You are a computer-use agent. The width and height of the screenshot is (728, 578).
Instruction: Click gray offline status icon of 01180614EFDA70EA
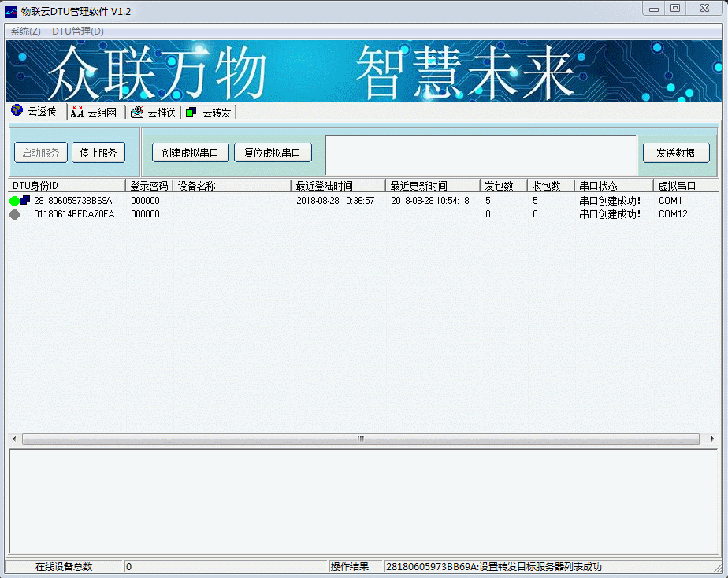pos(15,214)
